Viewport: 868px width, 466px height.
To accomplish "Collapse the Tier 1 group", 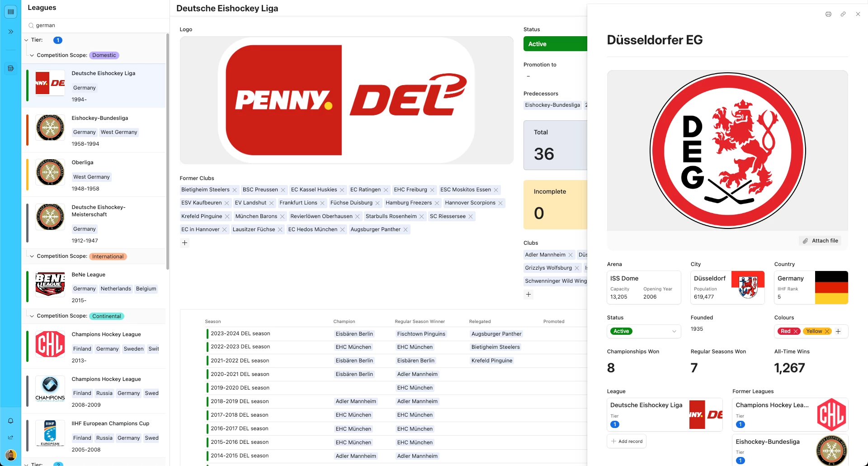I will point(26,40).
